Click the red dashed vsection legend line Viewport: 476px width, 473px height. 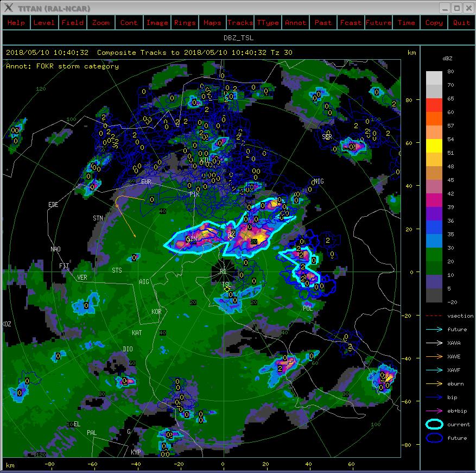click(x=434, y=316)
